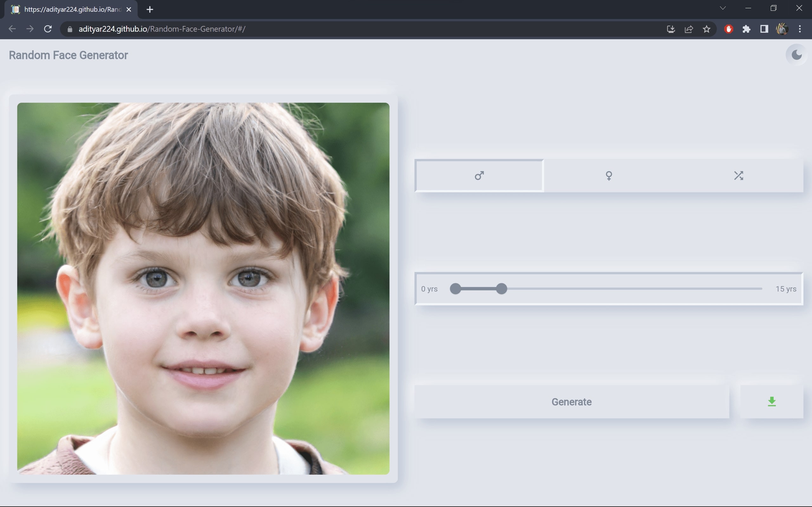Download the generated face image
This screenshot has height=507, width=812.
pos(771,402)
